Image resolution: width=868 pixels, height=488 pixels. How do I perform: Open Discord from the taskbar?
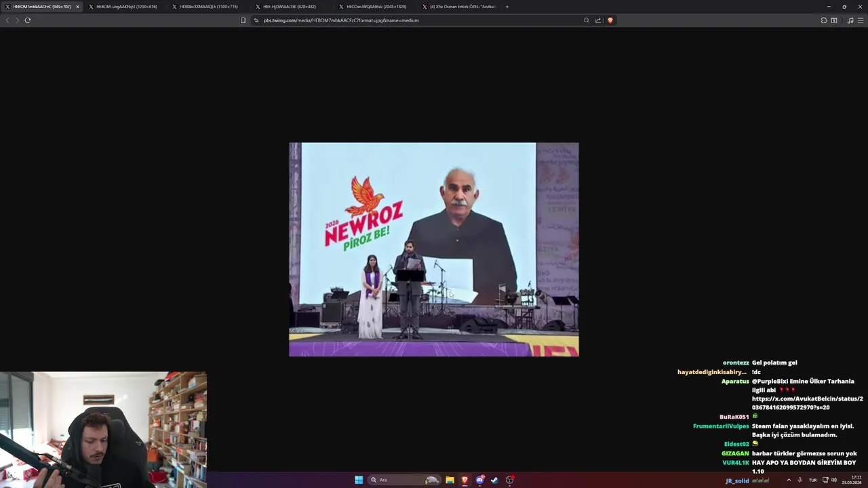(x=480, y=480)
